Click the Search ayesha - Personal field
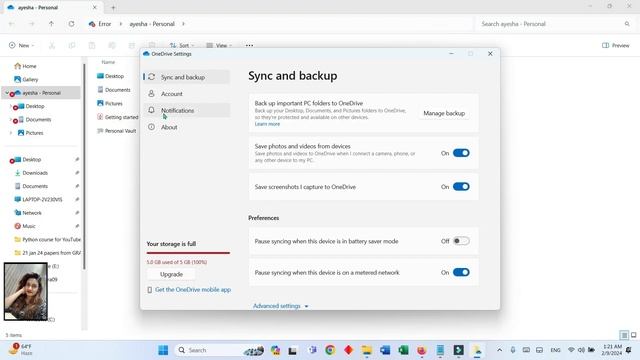 pyautogui.click(x=555, y=24)
